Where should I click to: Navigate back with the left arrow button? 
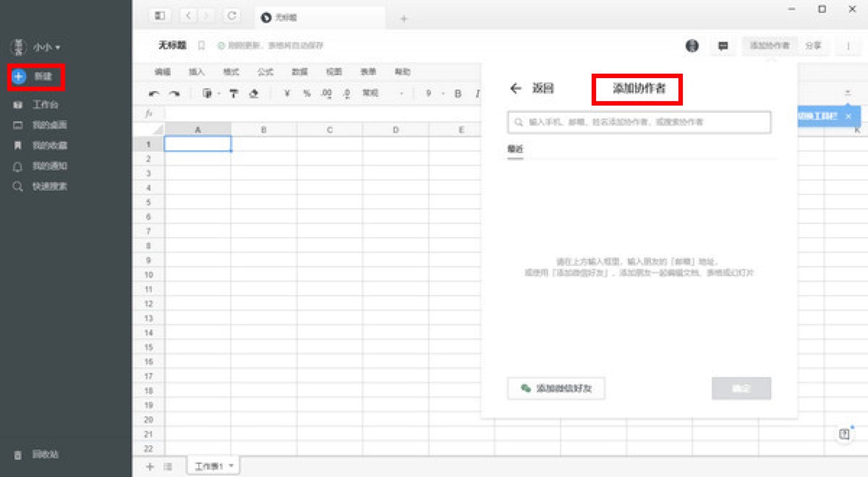188,15
